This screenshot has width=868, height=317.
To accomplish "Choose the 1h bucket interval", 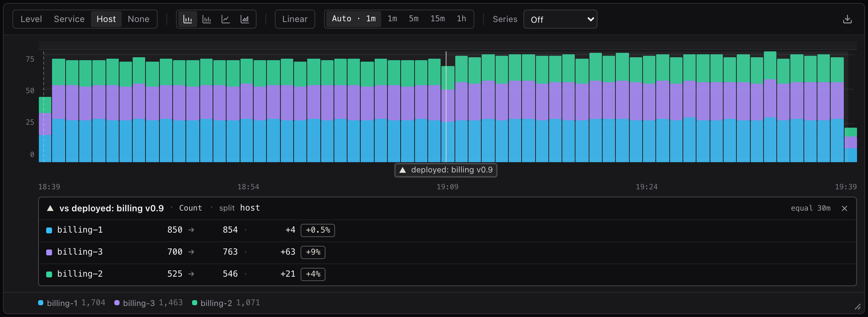I will pos(461,19).
